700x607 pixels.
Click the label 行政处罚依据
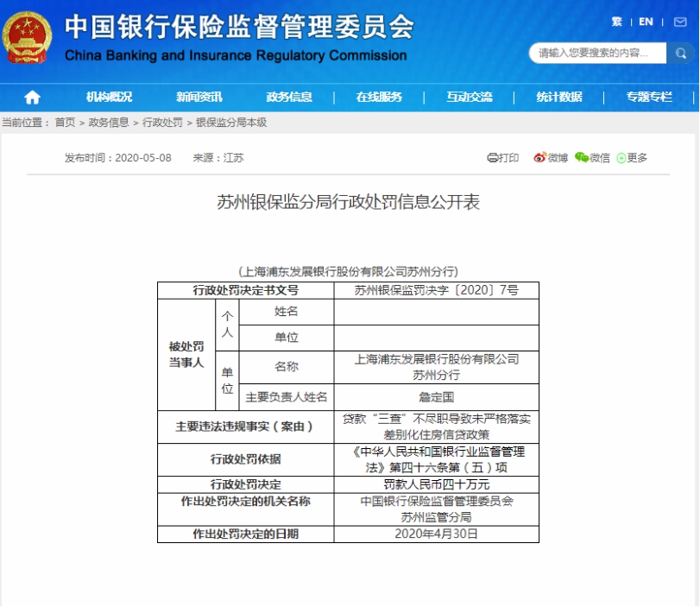246,459
